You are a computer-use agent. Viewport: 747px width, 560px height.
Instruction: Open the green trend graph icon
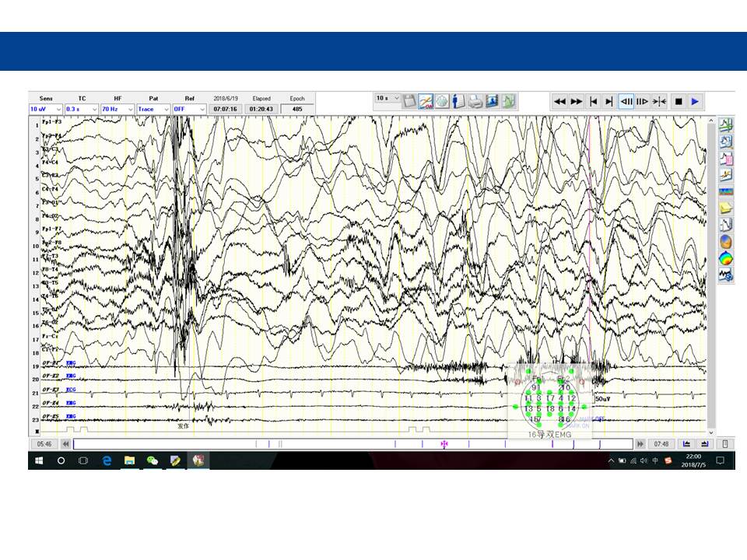[508, 101]
